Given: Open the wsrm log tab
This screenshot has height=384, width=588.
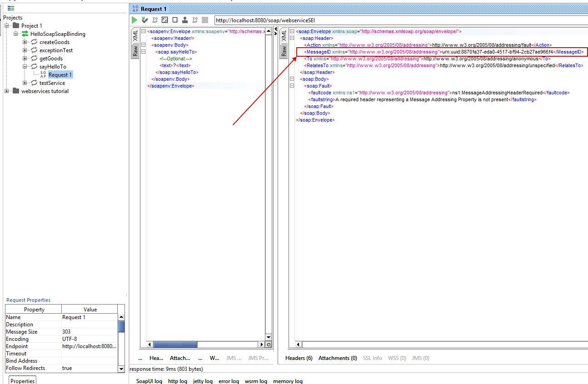Looking at the screenshot, I should 256,381.
